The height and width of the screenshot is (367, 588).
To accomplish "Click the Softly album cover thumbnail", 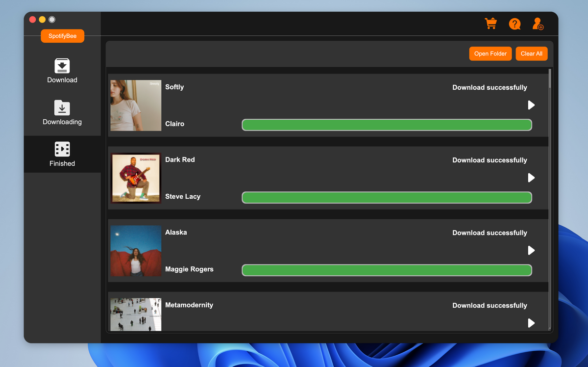I will click(136, 105).
